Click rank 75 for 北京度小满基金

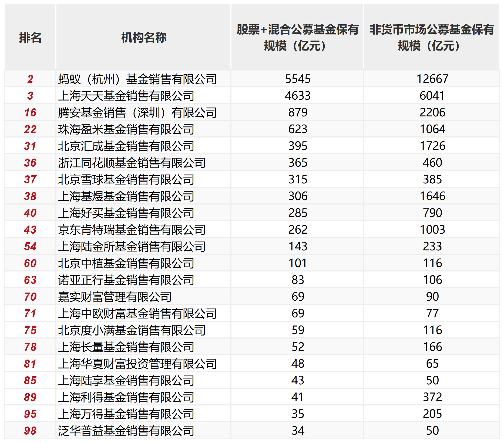point(30,330)
